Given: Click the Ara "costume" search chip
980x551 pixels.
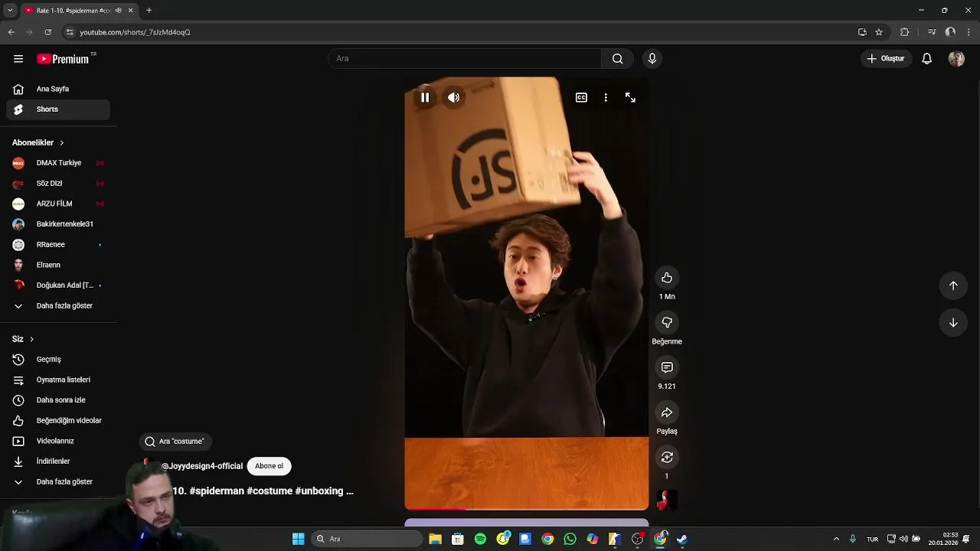Looking at the screenshot, I should coord(175,442).
